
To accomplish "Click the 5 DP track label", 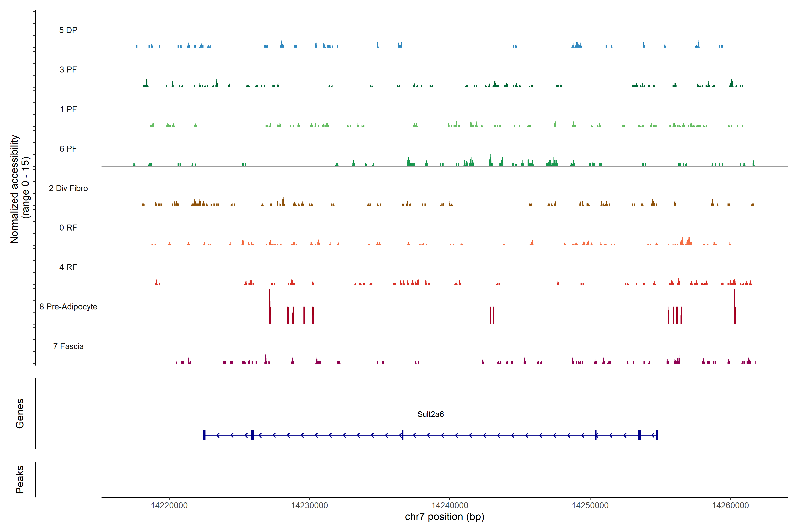I will click(68, 30).
